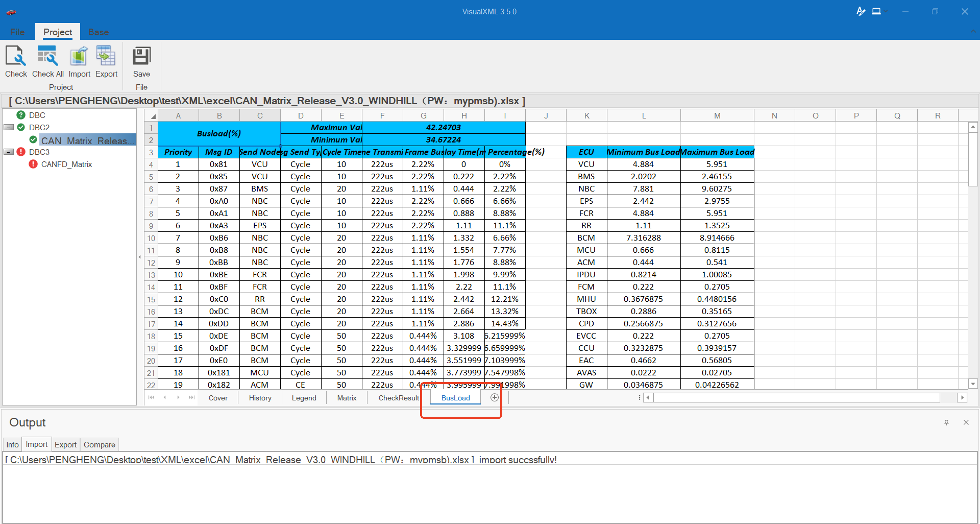
Task: Select row 10 header
Action: coord(151,238)
